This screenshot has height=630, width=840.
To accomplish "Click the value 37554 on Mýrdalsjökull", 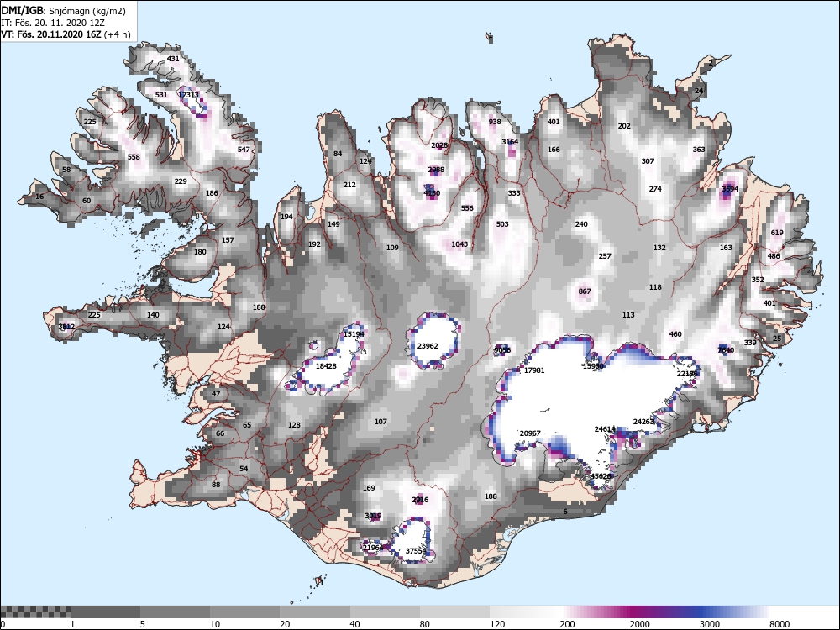I will [x=416, y=551].
